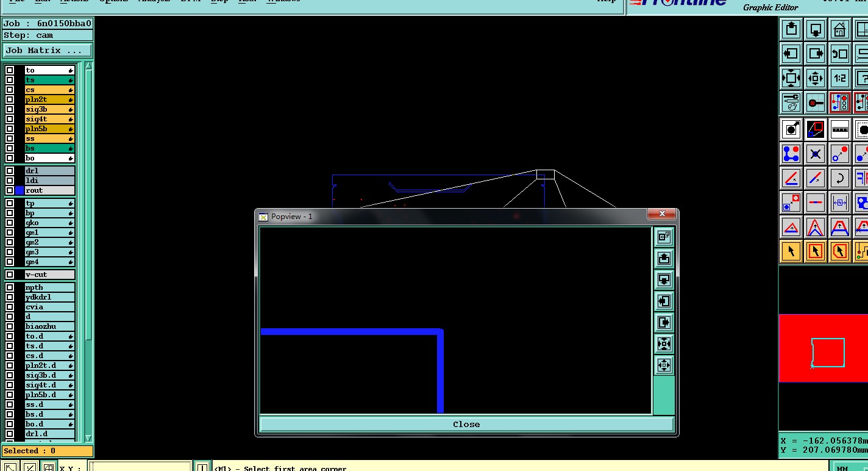This screenshot has width=868, height=471.
Task: Click the blue color swatch of rout layer
Action: tap(20, 190)
